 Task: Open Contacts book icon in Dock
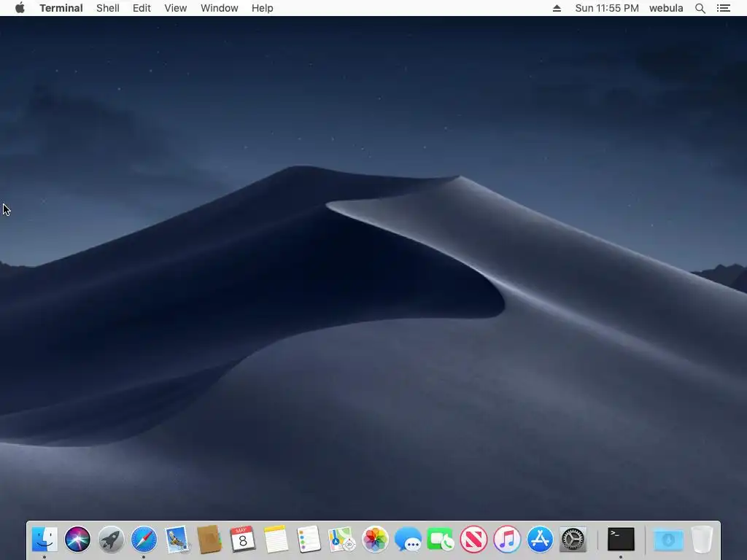coord(209,540)
